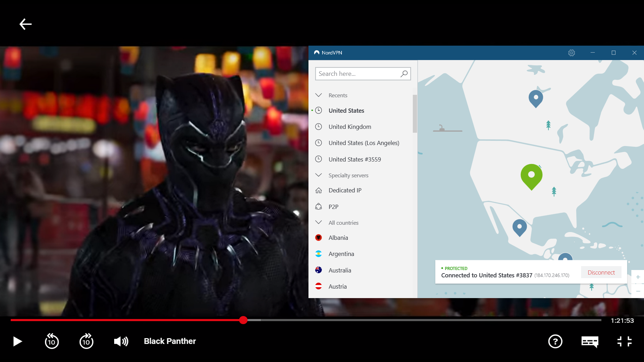Click the Australia flag icon

pos(319,270)
